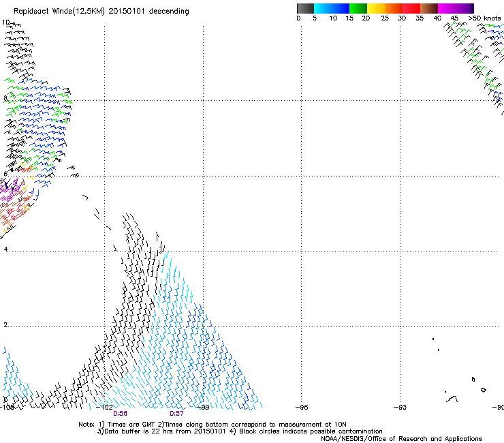Click the green 15-20 knots color band
The width and height of the screenshot is (504, 443).
coord(358,8)
